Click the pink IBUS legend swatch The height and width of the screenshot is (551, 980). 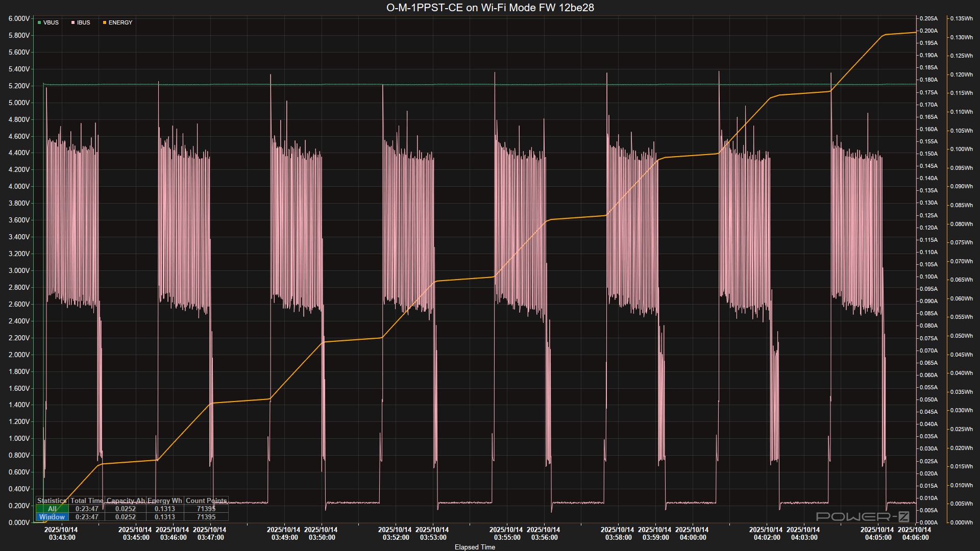click(x=73, y=23)
